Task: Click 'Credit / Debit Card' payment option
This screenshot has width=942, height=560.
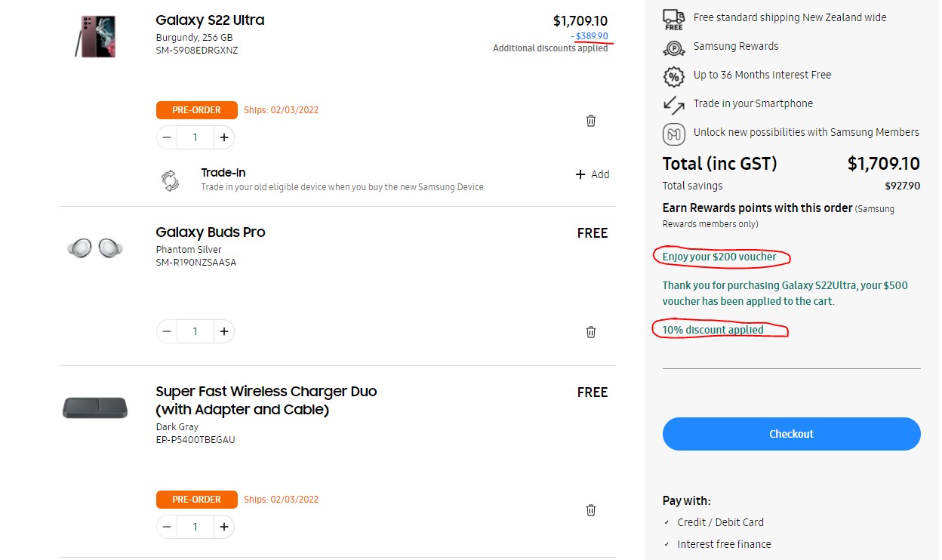Action: [x=720, y=522]
